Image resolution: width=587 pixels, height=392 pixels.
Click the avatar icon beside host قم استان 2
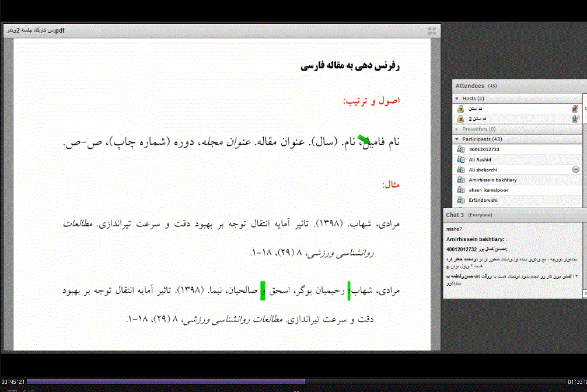pyautogui.click(x=460, y=118)
